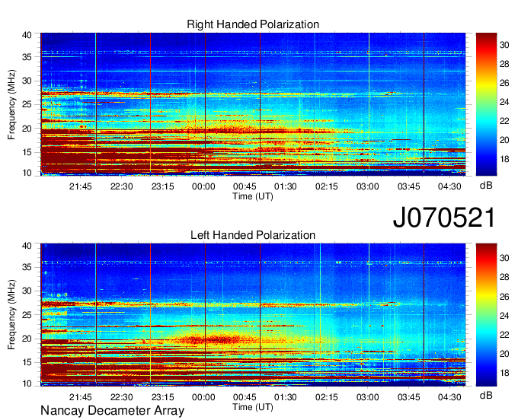
Task: Click the 04:30 time tick on Left Handed plot
Action: [x=449, y=397]
